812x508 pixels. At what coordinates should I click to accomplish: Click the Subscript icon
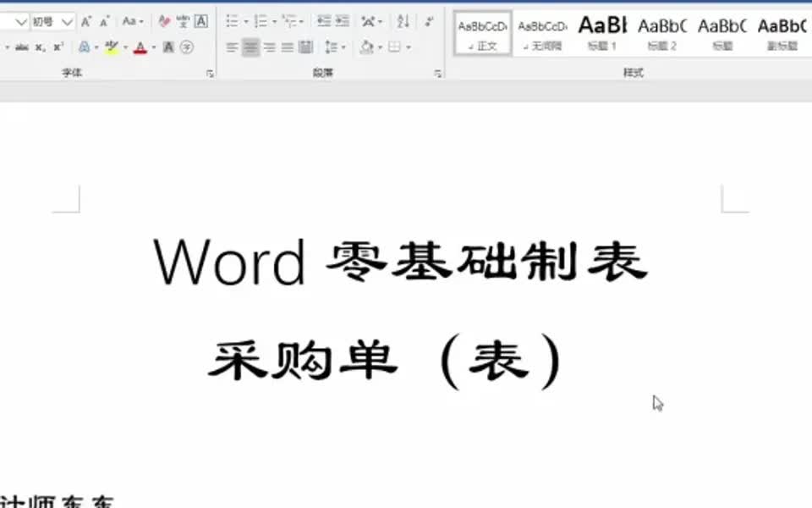point(38,47)
